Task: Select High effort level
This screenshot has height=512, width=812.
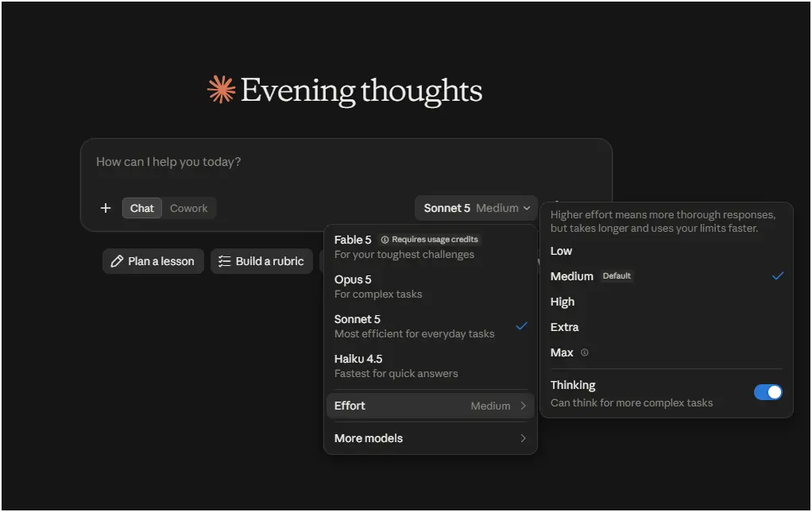Action: click(666, 302)
